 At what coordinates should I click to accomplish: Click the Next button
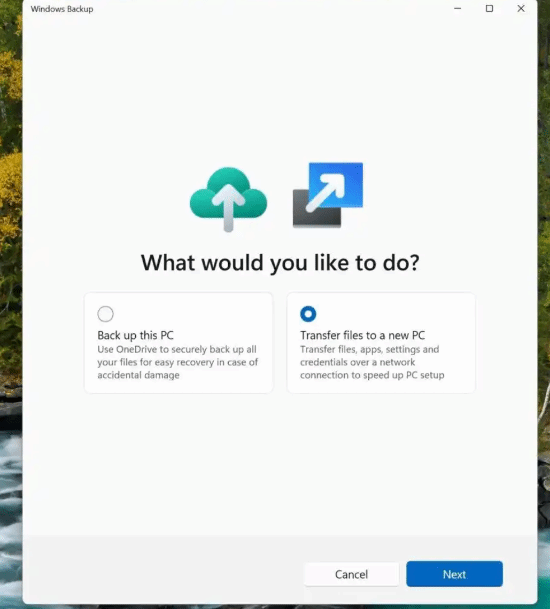[x=454, y=574]
